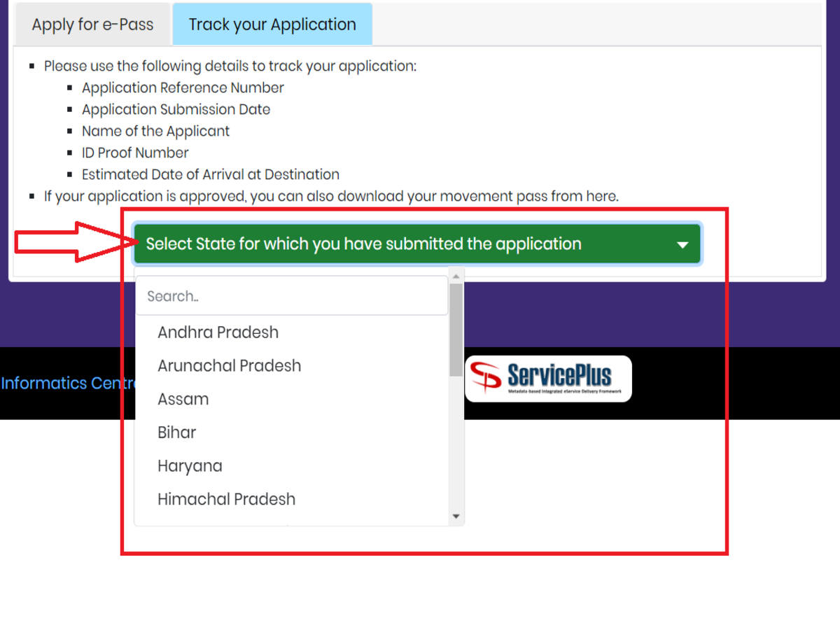
Task: Focus the Search field in the state list
Action: pos(291,296)
